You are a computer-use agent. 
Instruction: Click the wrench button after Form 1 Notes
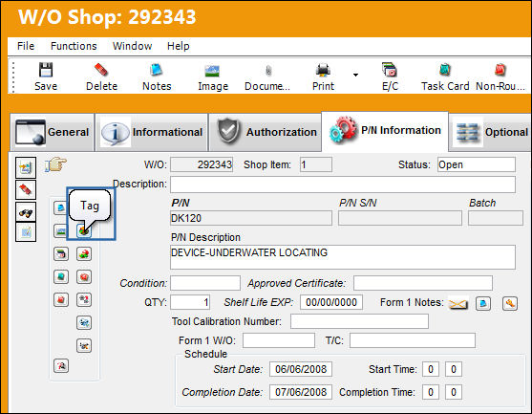510,303
